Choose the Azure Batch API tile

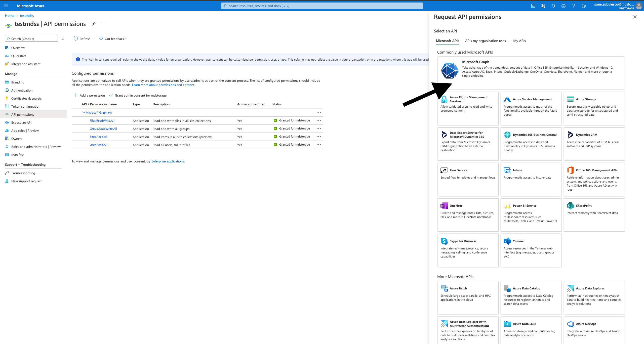468,297
